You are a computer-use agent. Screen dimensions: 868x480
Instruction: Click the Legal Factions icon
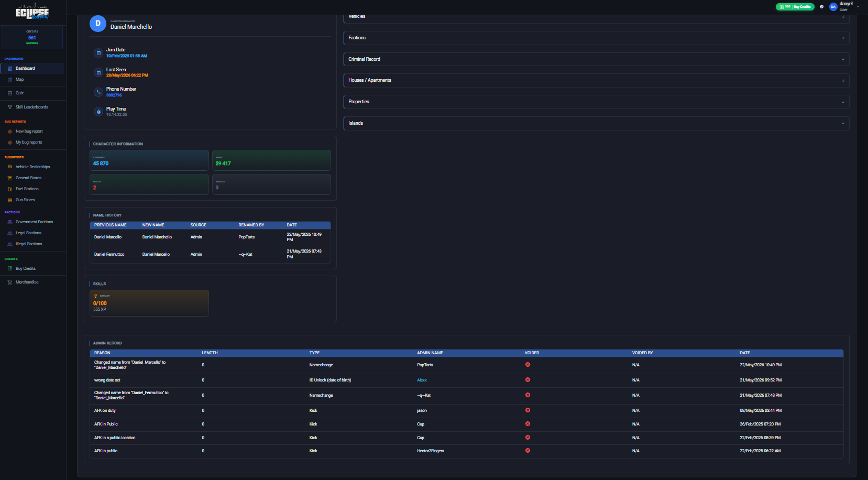[10, 233]
